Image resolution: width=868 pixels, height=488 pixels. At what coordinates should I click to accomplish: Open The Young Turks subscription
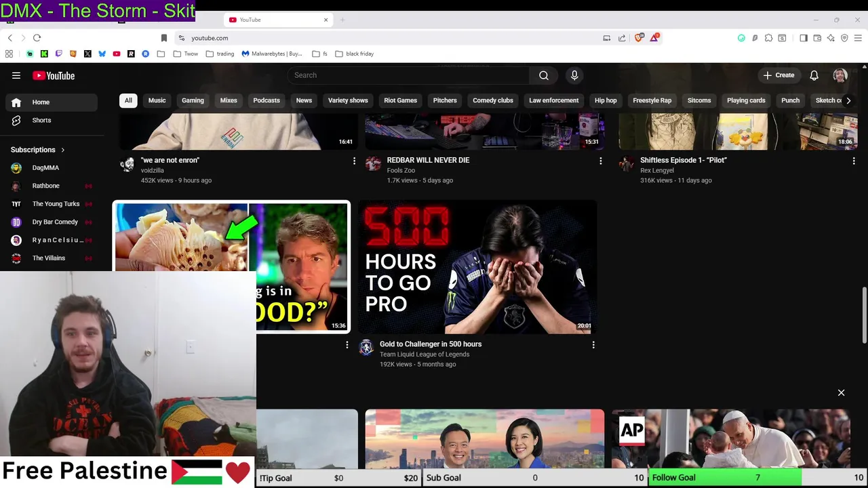52,204
